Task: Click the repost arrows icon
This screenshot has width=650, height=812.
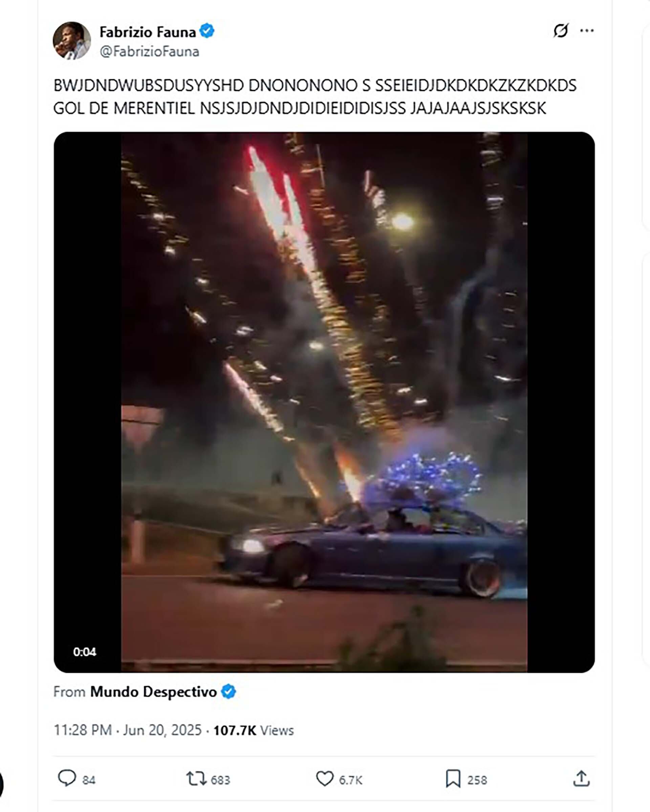Action: coord(196,778)
